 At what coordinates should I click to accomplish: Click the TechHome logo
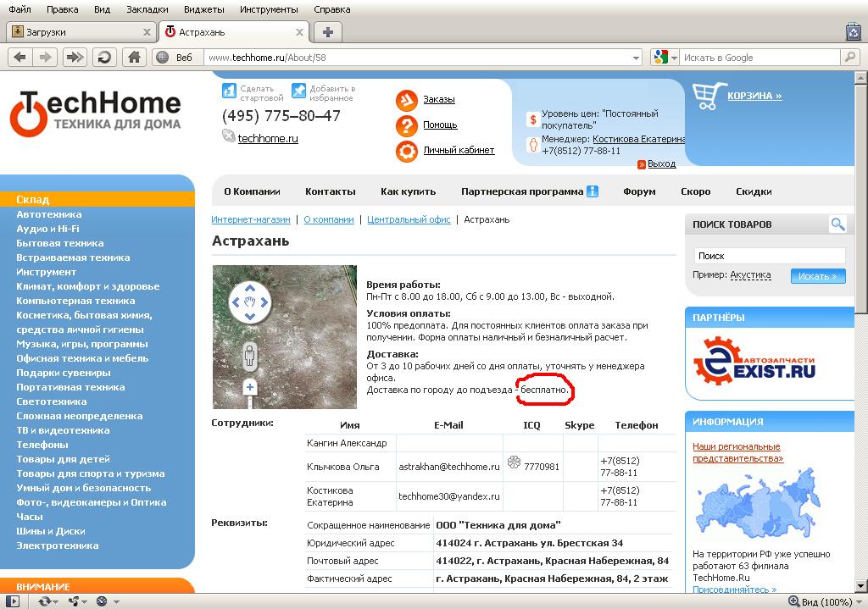[95, 113]
